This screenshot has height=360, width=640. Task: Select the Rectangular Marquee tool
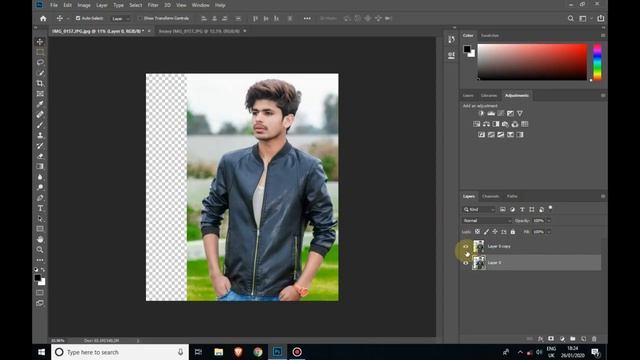40,52
